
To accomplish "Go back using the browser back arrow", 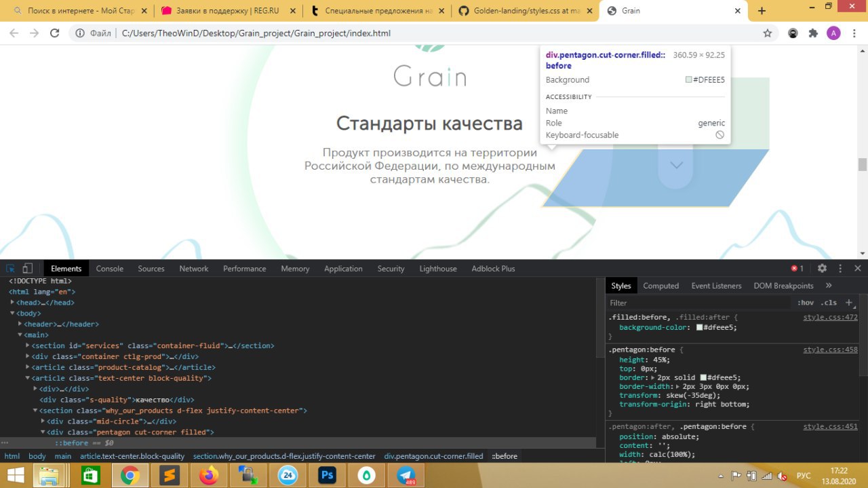I will coord(14,33).
